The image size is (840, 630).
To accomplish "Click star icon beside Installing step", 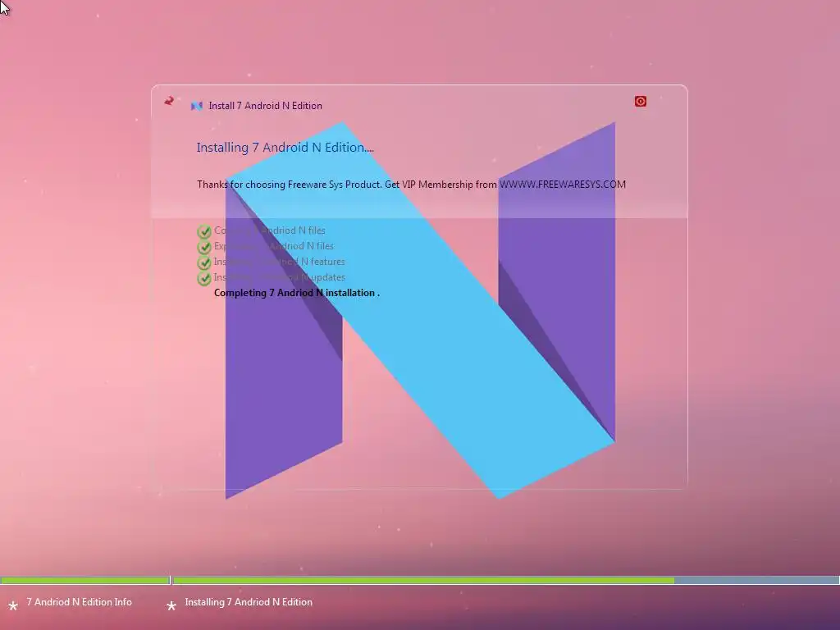I will [x=171, y=606].
